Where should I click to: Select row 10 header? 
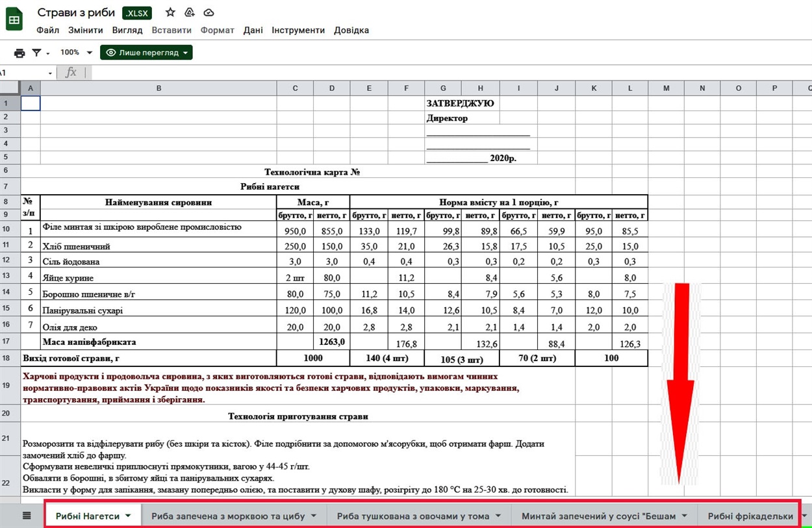pos(10,229)
